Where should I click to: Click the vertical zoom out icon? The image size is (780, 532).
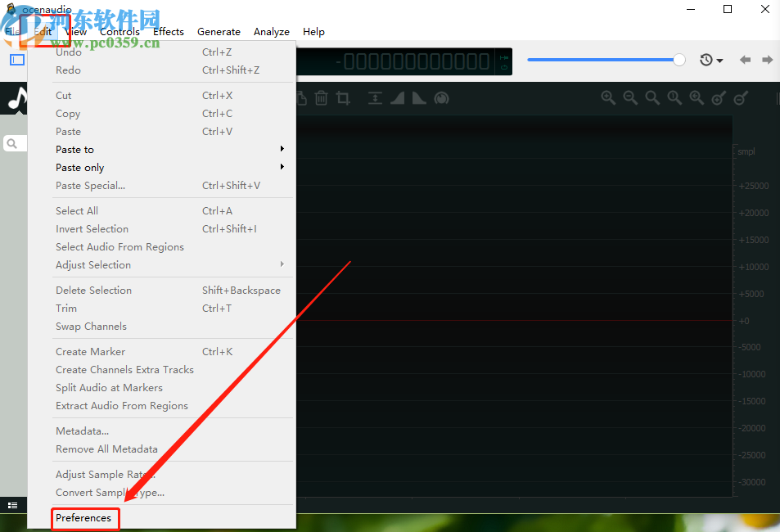pyautogui.click(x=741, y=98)
